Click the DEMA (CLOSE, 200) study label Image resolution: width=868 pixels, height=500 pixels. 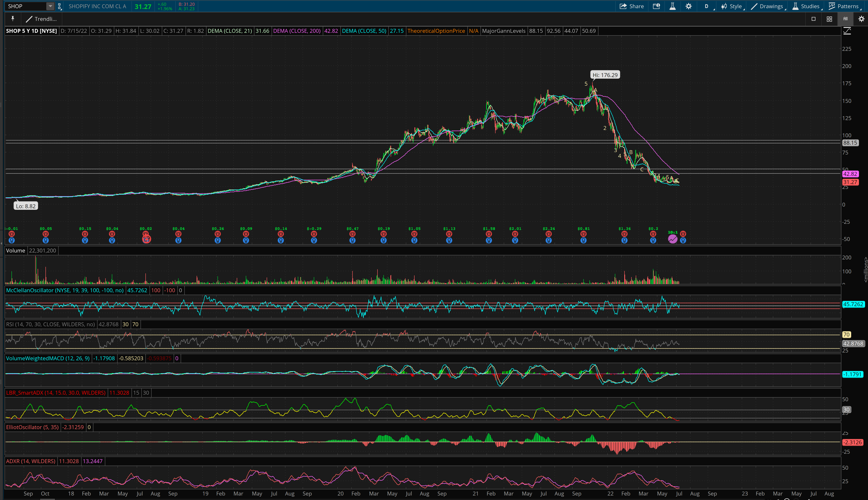click(x=297, y=31)
